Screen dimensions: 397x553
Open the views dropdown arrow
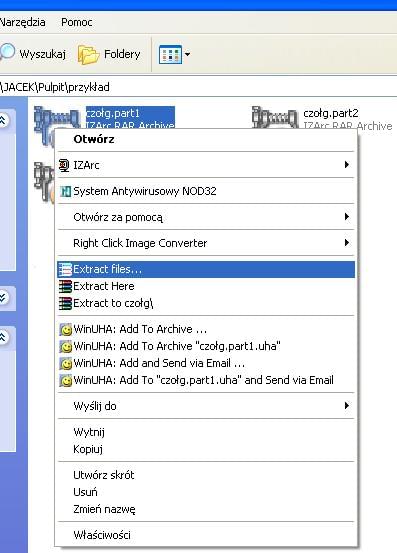(187, 54)
